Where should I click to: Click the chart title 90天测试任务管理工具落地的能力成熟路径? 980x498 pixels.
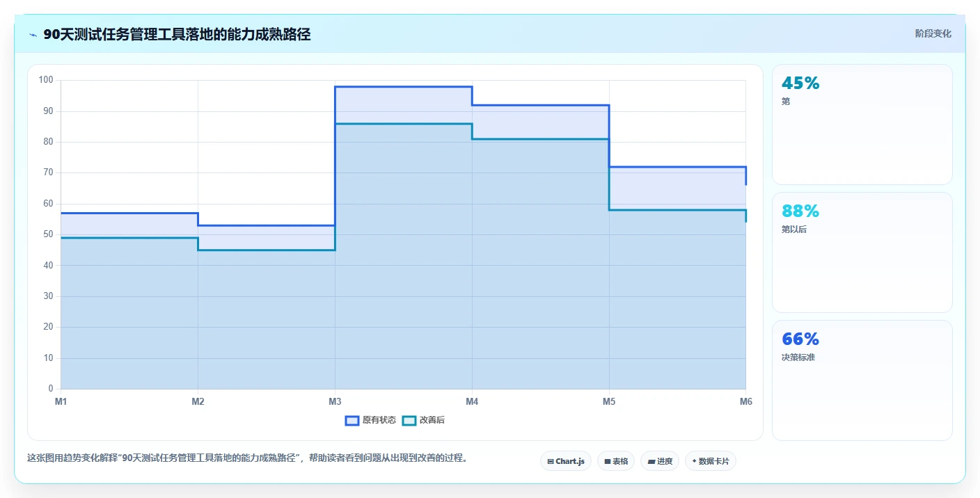[x=177, y=35]
